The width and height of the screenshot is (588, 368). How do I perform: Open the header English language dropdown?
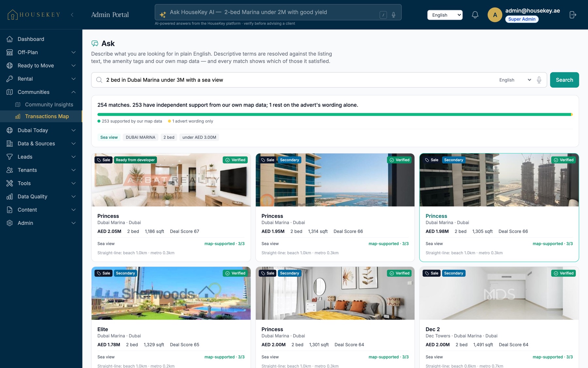[445, 15]
